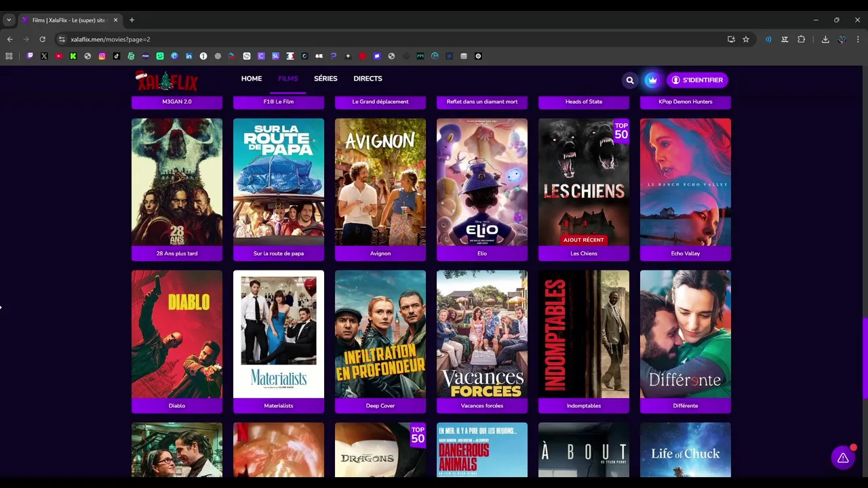
Task: Click the page vertical scrollbar thumb
Action: pos(864,359)
